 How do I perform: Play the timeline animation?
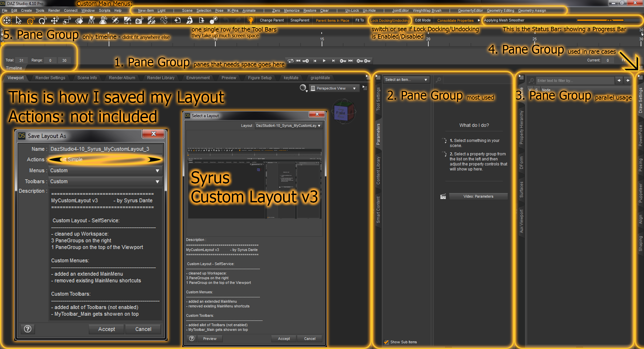click(x=324, y=61)
